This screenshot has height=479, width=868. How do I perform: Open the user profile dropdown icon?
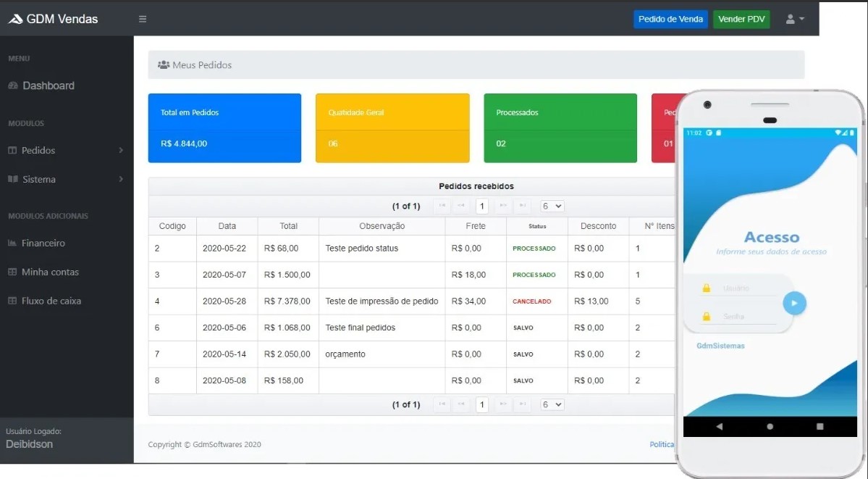pos(795,20)
